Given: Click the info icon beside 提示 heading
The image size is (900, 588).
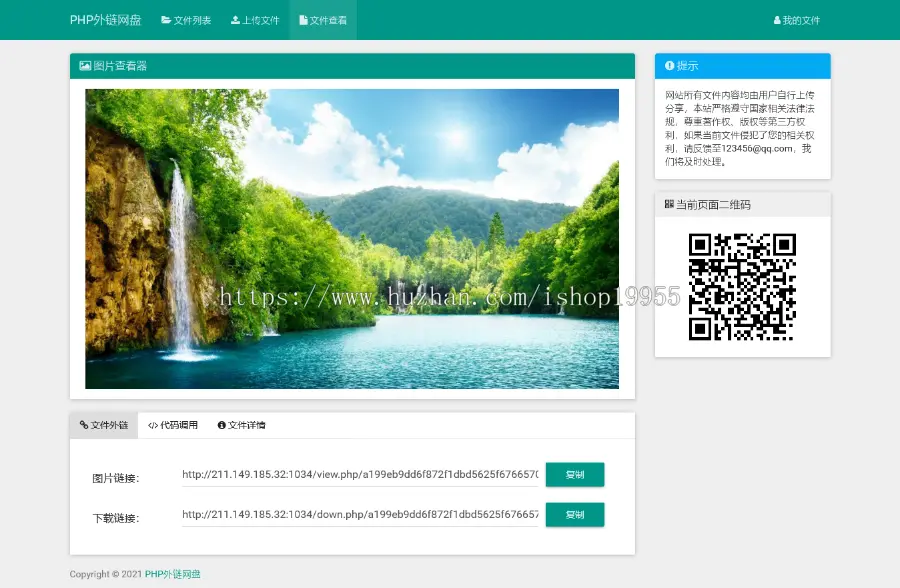Looking at the screenshot, I should [x=668, y=65].
